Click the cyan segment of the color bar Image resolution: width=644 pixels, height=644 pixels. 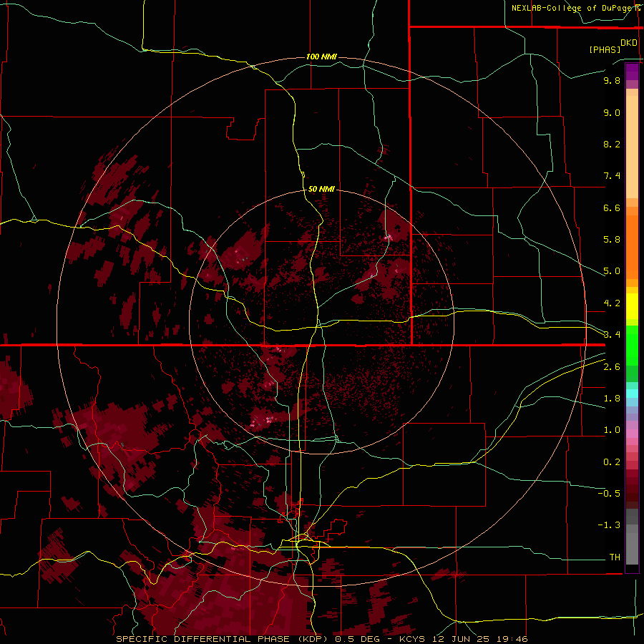pos(632,394)
